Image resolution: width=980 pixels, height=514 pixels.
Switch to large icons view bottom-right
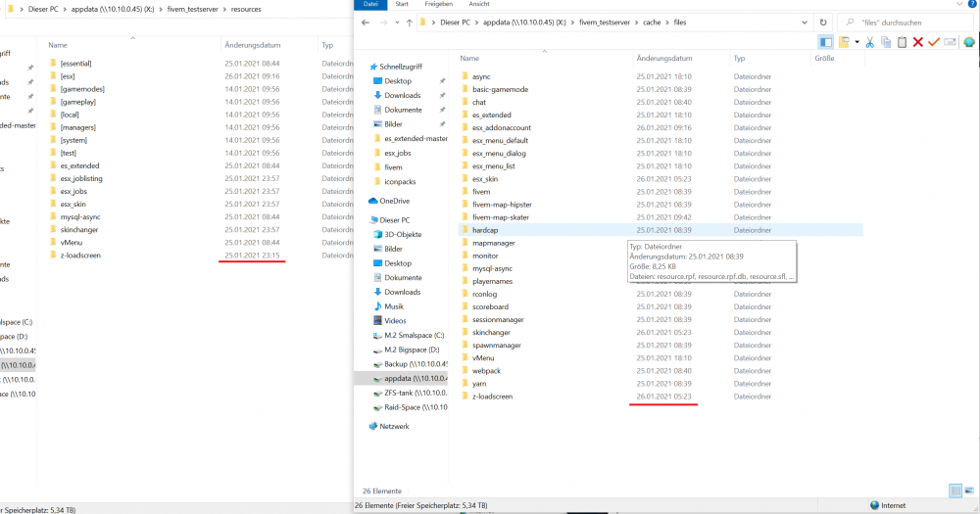(x=969, y=491)
